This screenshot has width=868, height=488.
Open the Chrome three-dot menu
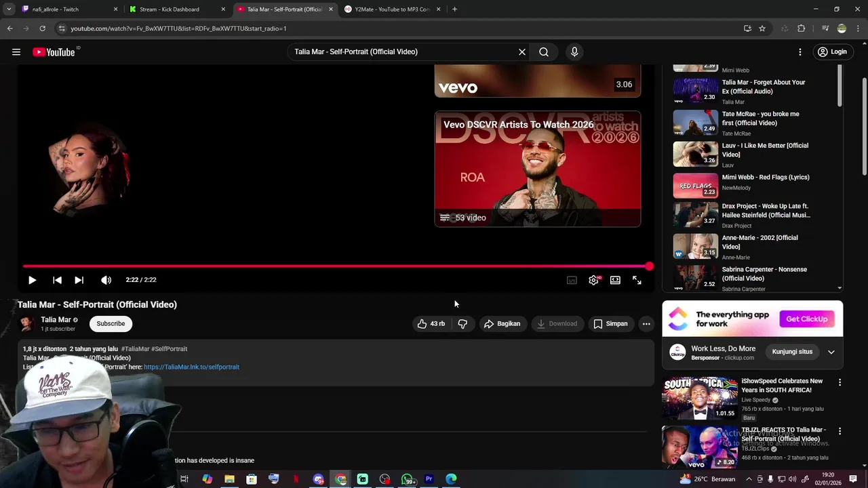point(858,28)
